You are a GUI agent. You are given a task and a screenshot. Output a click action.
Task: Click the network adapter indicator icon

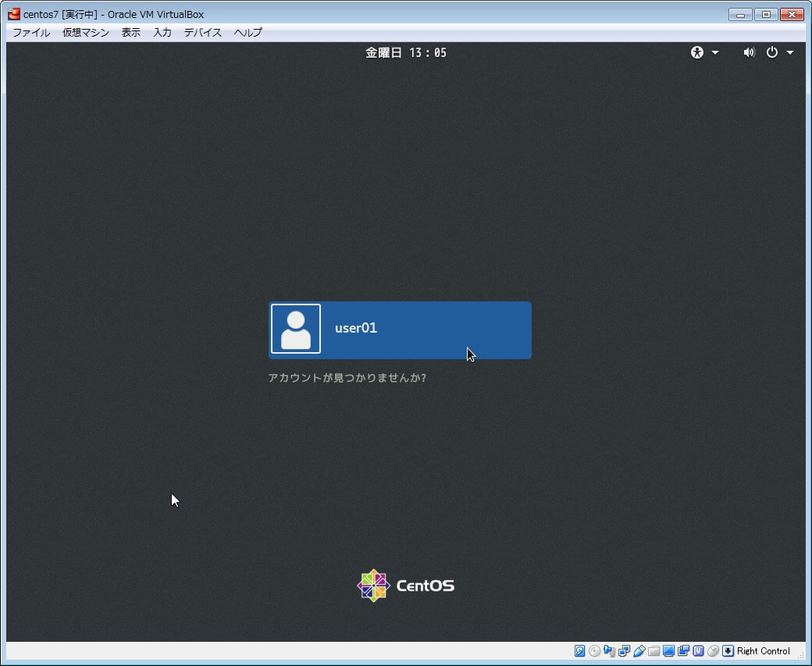pyautogui.click(x=624, y=651)
